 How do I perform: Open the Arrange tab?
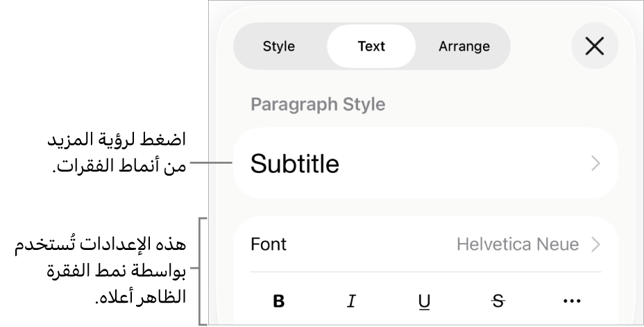[464, 47]
